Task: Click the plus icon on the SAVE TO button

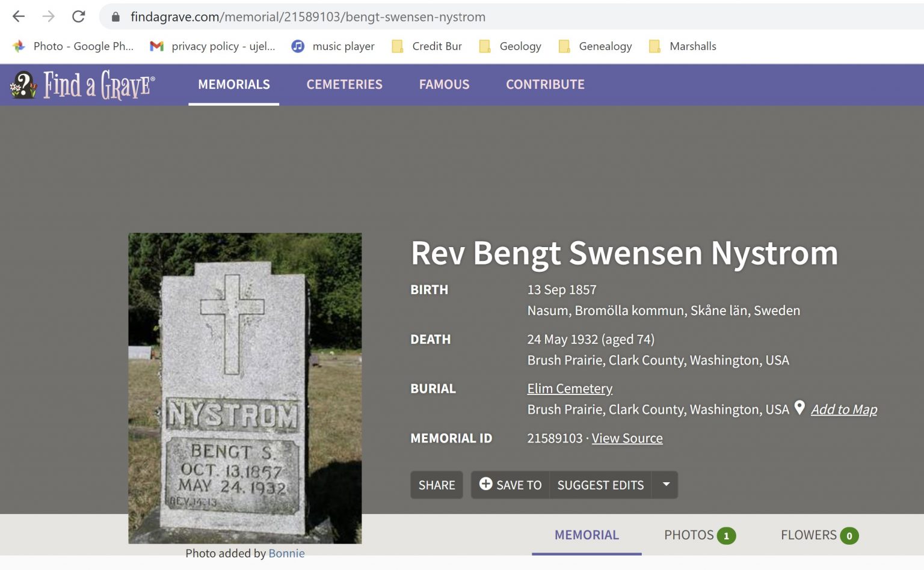Action: click(x=485, y=485)
